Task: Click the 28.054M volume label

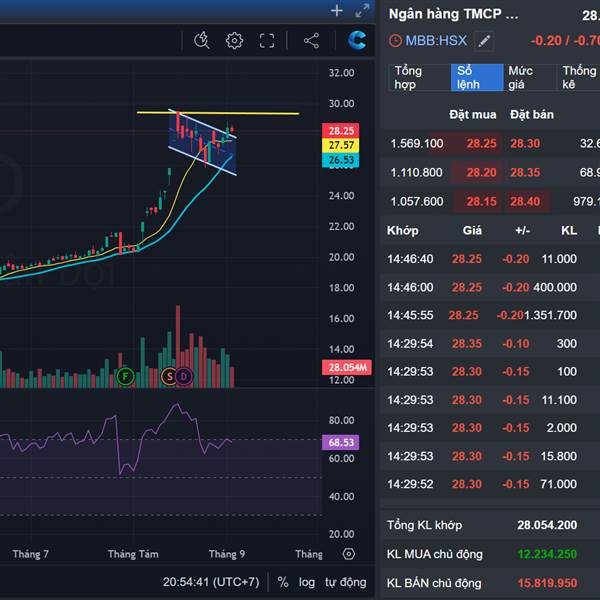Action: coord(347,367)
